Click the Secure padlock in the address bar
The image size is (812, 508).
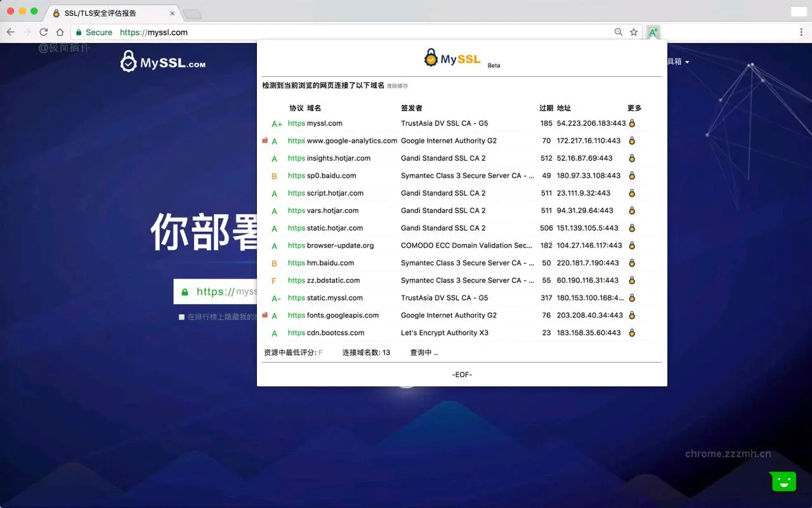[x=79, y=32]
